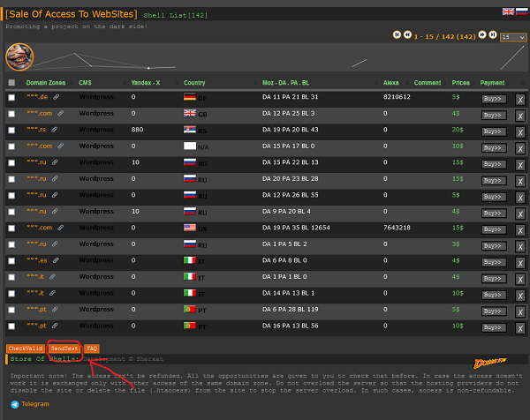Remove the .rs row with X

click(x=520, y=132)
